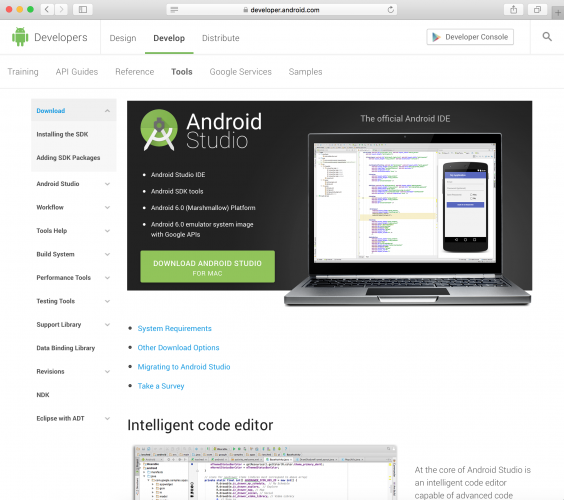Screen dimensions: 564x500
Task: Open the NDK sidebar item
Action: click(43, 395)
